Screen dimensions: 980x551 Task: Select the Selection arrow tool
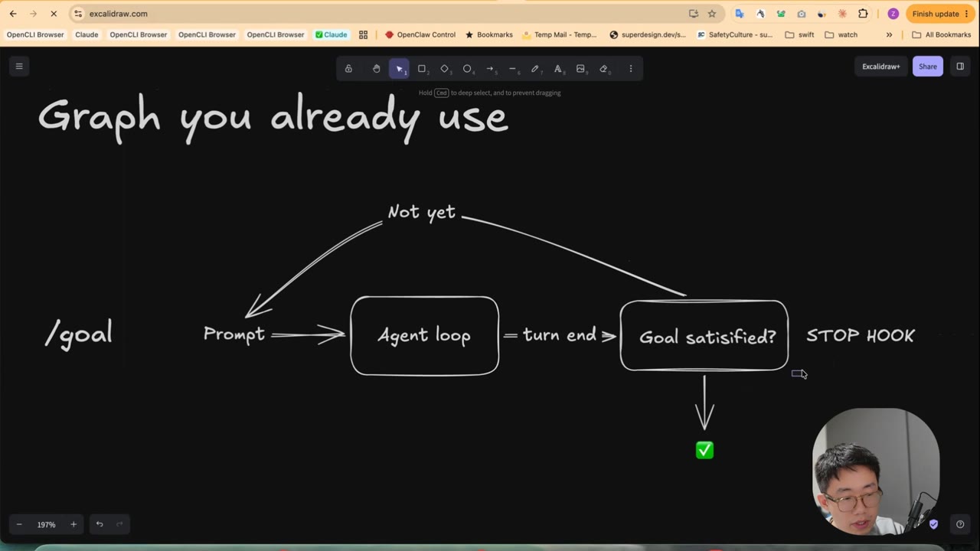399,68
